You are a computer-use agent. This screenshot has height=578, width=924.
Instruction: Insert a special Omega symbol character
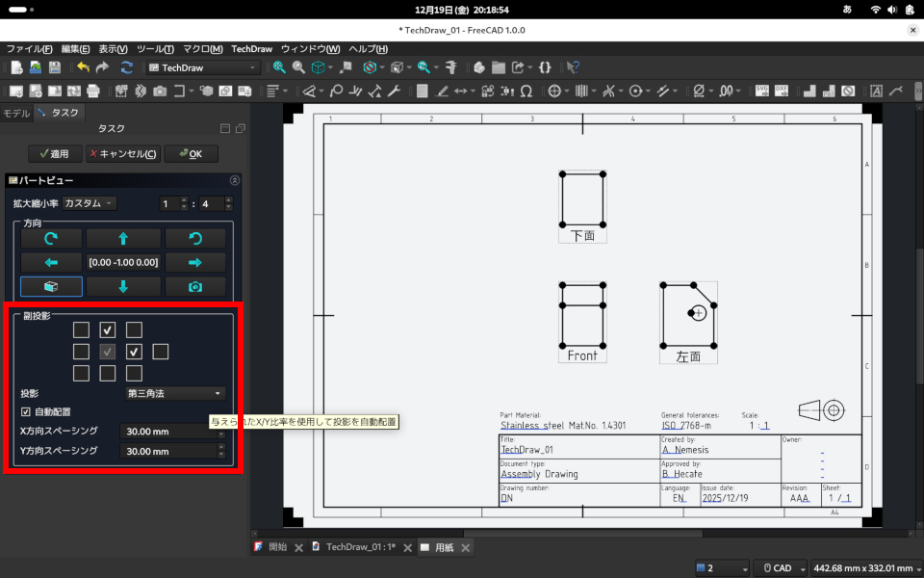(526, 91)
